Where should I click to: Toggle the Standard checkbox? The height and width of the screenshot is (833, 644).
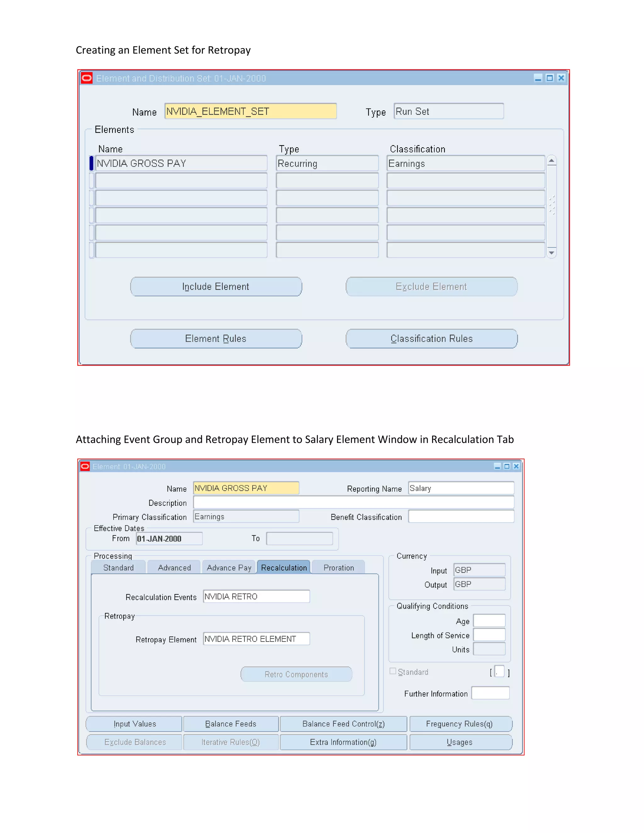click(392, 671)
